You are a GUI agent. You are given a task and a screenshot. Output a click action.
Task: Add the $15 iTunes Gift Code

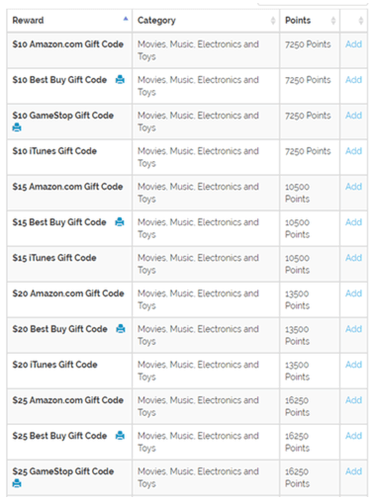[x=354, y=258]
